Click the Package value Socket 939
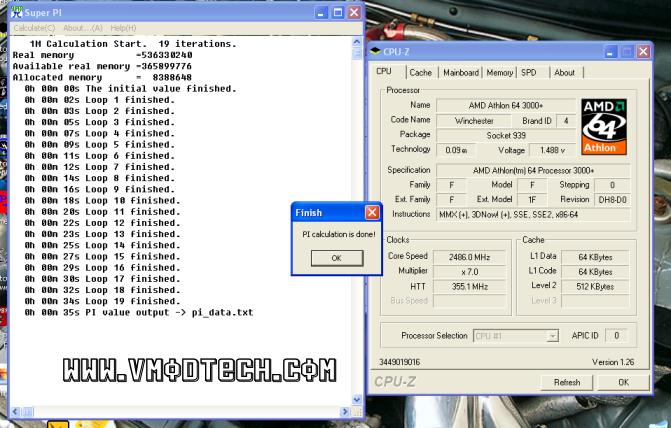Image resolution: width=671 pixels, height=428 pixels. pyautogui.click(x=506, y=136)
